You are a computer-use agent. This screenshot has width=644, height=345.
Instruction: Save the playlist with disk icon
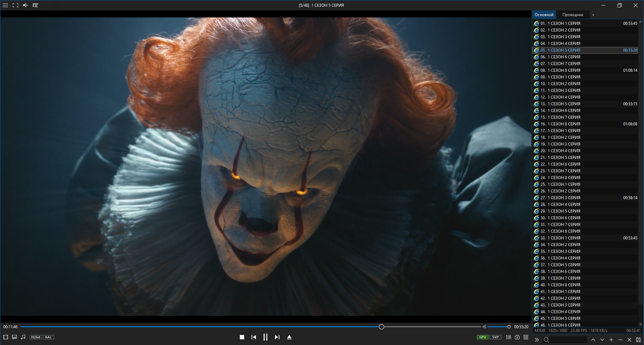[638, 340]
